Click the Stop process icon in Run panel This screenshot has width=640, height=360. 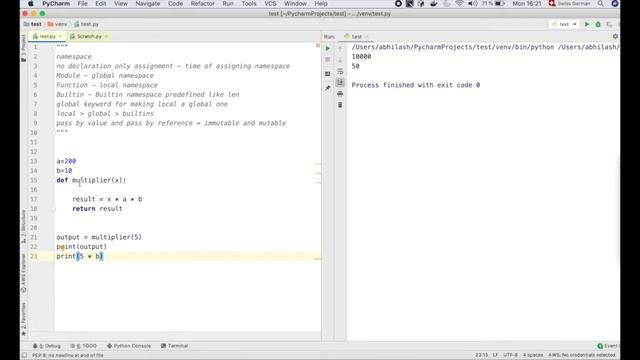click(x=328, y=60)
